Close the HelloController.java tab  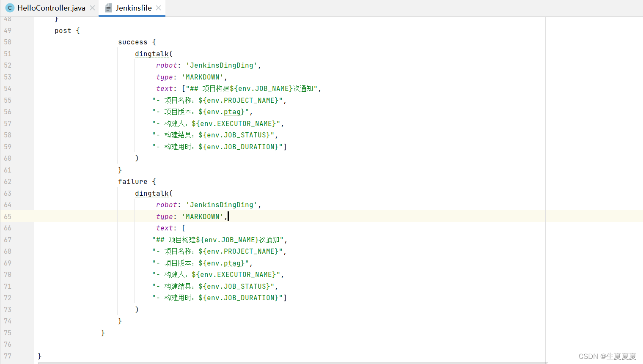tap(92, 8)
